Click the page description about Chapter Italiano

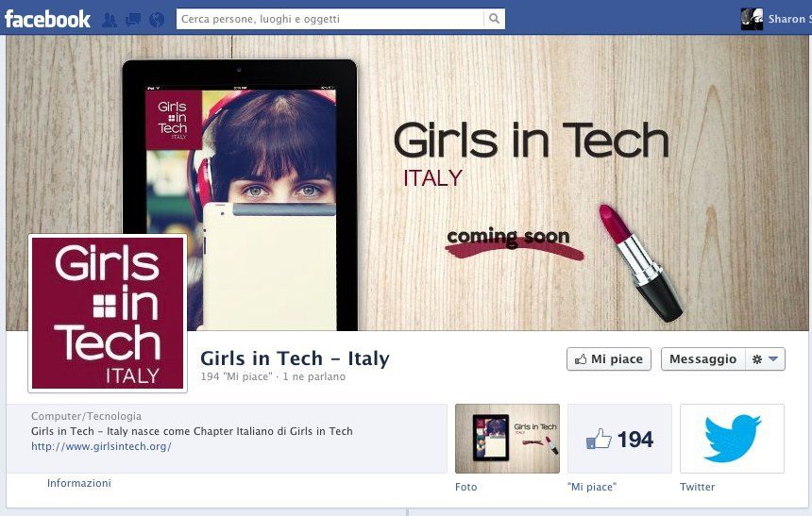point(192,431)
